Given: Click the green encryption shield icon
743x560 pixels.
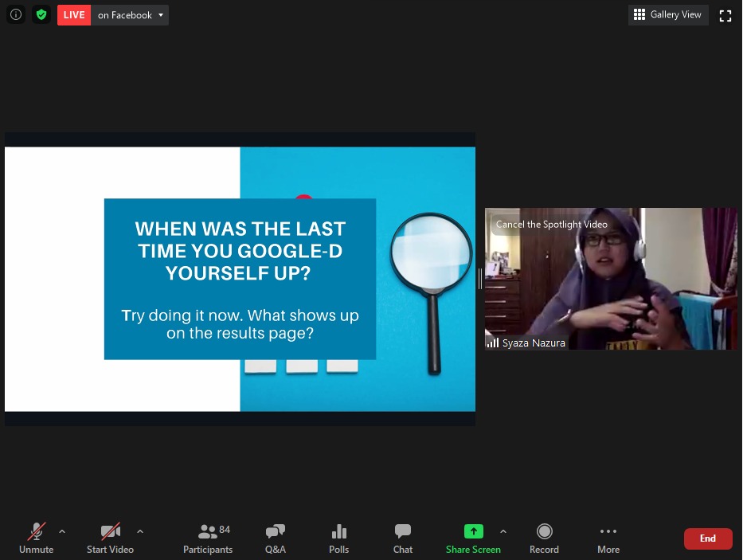Looking at the screenshot, I should click(x=41, y=14).
